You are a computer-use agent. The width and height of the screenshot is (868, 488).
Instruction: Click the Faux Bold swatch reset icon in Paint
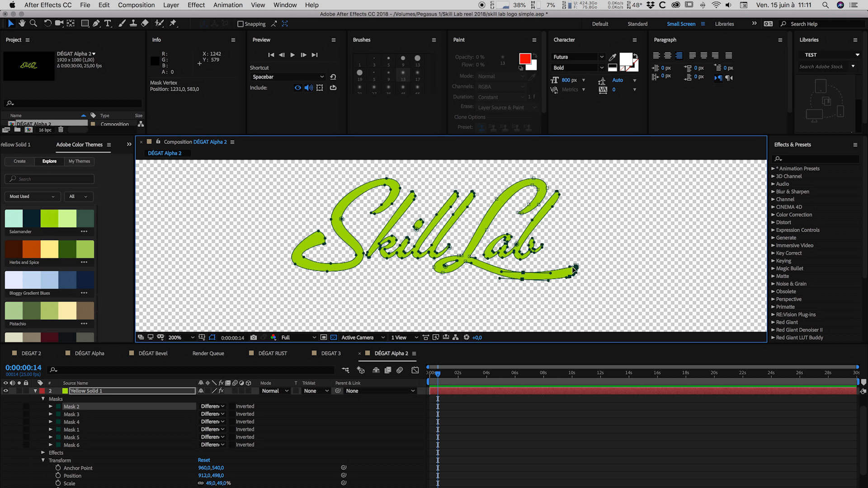521,68
